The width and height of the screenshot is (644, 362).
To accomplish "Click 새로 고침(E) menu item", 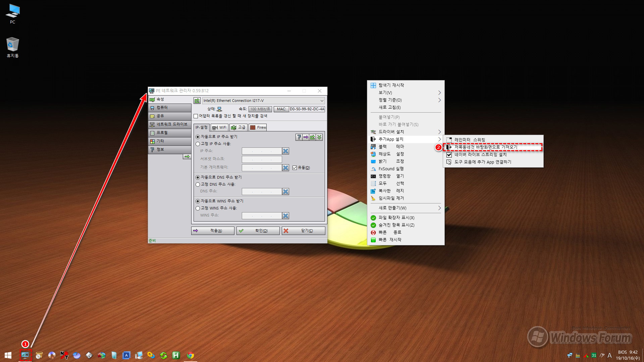I will (x=406, y=108).
